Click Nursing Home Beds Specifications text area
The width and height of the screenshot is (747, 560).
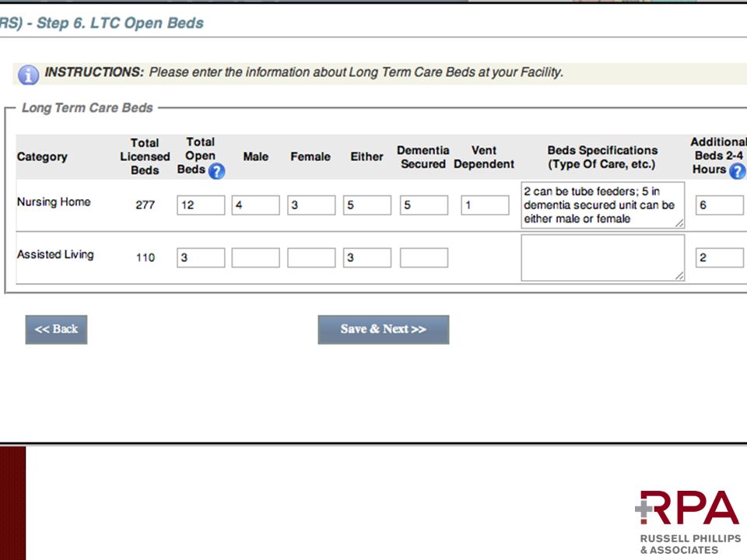click(603, 205)
